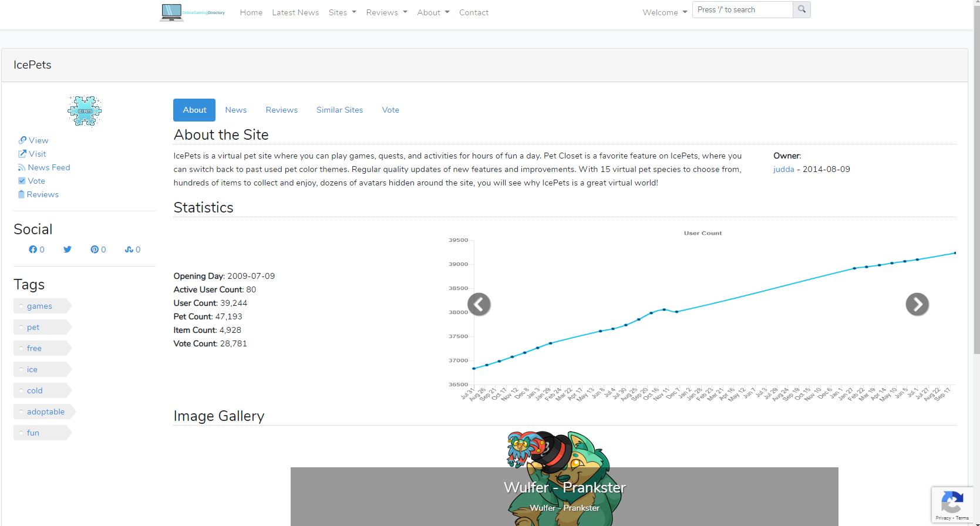This screenshot has height=526, width=980.
Task: Click the Facebook share icon
Action: point(36,249)
